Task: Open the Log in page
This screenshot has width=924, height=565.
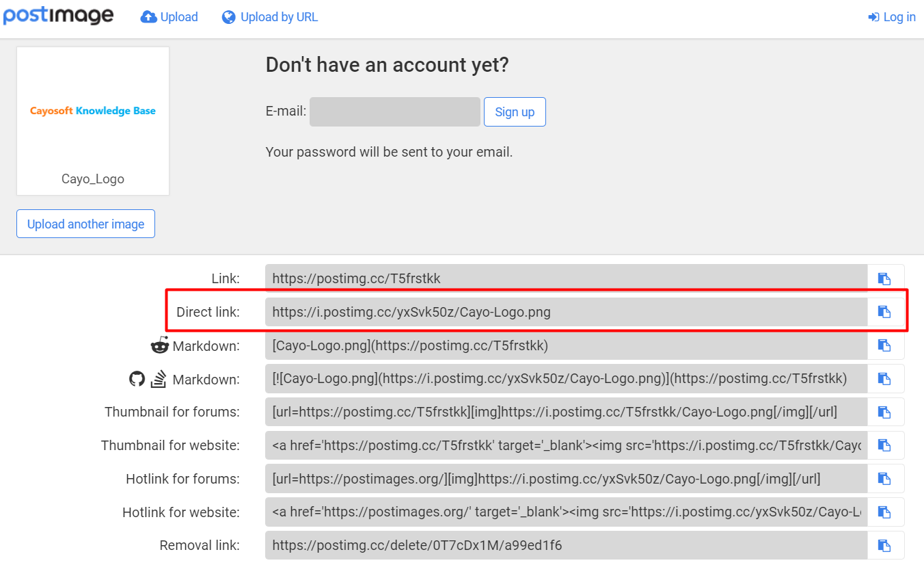Action: pyautogui.click(x=892, y=17)
